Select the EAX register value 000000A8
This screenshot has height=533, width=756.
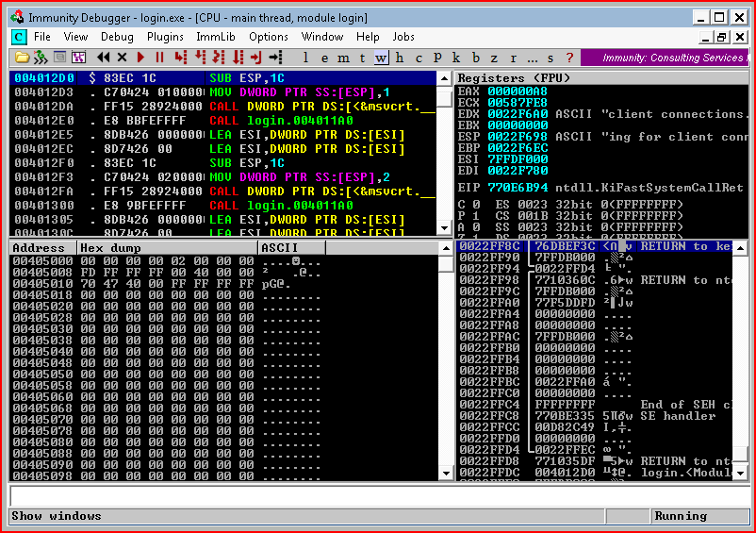click(x=518, y=92)
